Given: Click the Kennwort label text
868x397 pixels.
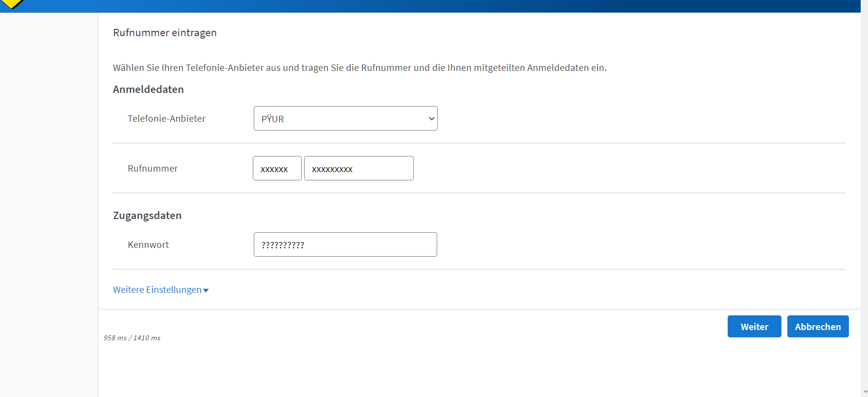Looking at the screenshot, I should pyautogui.click(x=148, y=245).
